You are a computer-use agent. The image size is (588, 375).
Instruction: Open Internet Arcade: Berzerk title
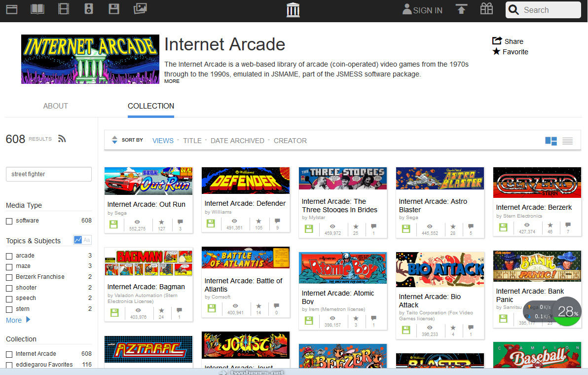pyautogui.click(x=534, y=207)
